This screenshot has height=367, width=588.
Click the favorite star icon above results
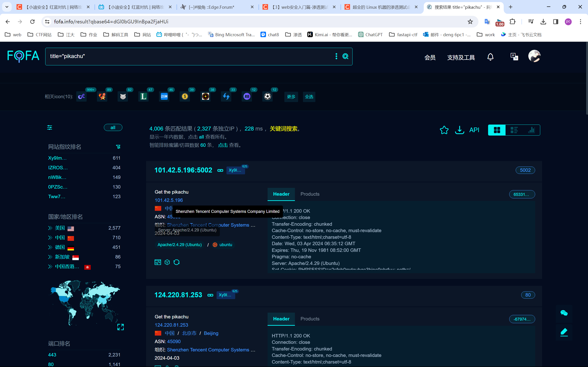click(444, 130)
